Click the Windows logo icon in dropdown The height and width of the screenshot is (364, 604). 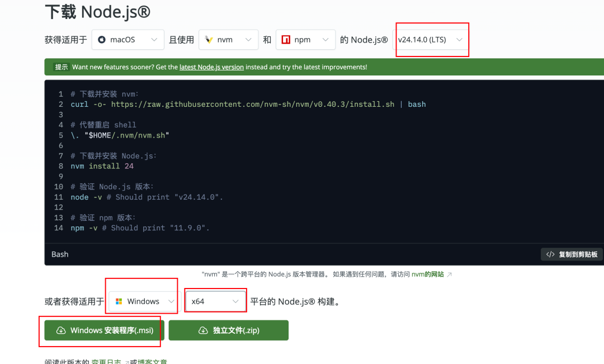pyautogui.click(x=119, y=301)
